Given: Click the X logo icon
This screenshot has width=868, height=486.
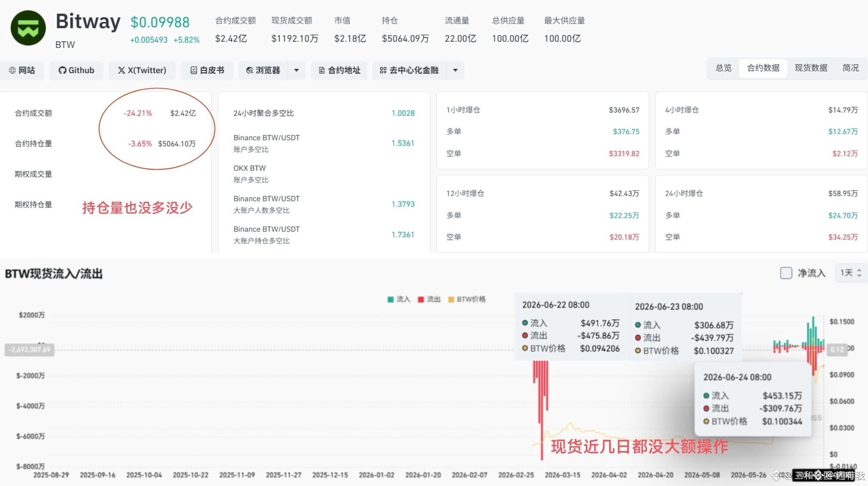Looking at the screenshot, I should pyautogui.click(x=121, y=70).
